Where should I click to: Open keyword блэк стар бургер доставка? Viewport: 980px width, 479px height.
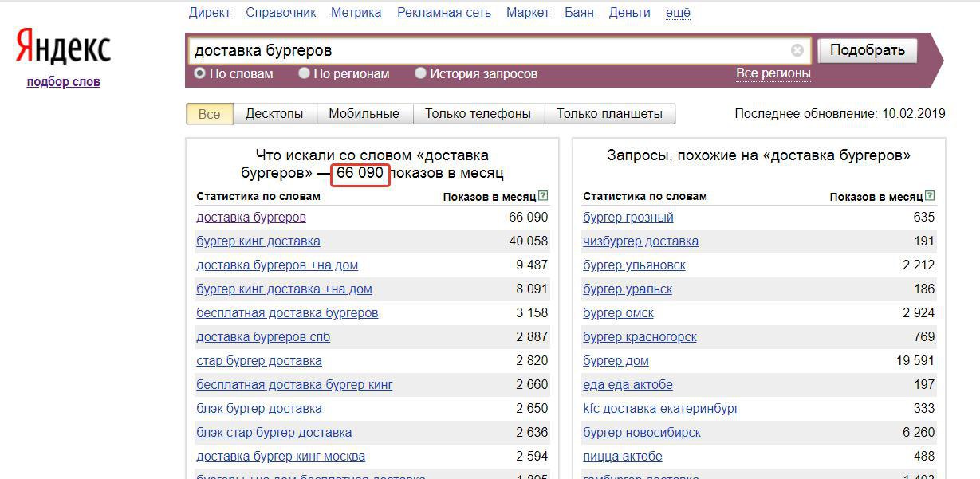(x=274, y=432)
